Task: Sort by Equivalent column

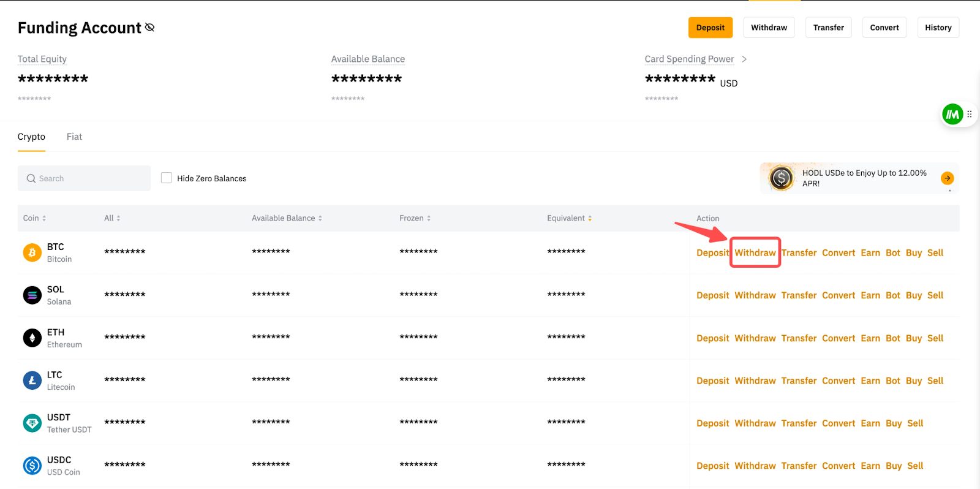Action: pyautogui.click(x=569, y=218)
